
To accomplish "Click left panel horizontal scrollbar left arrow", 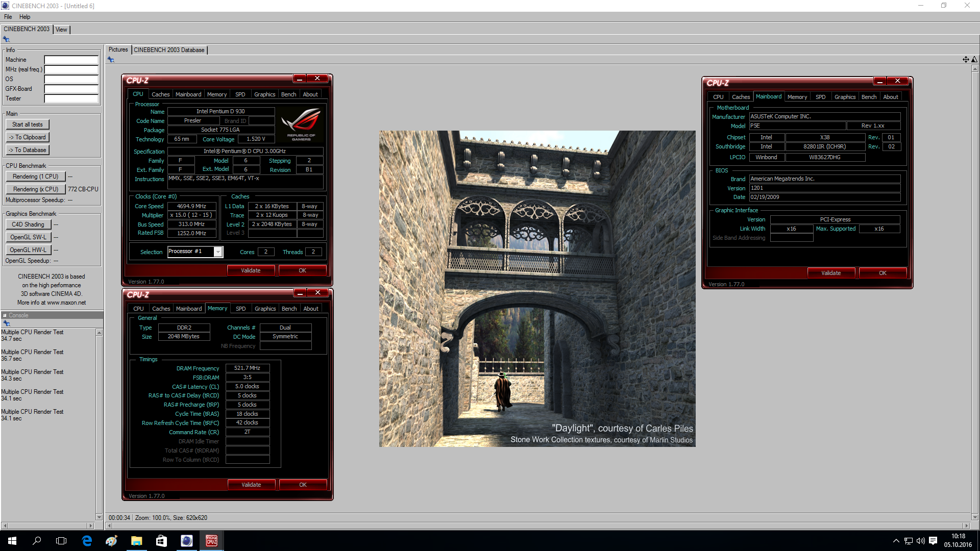I will click(x=5, y=525).
